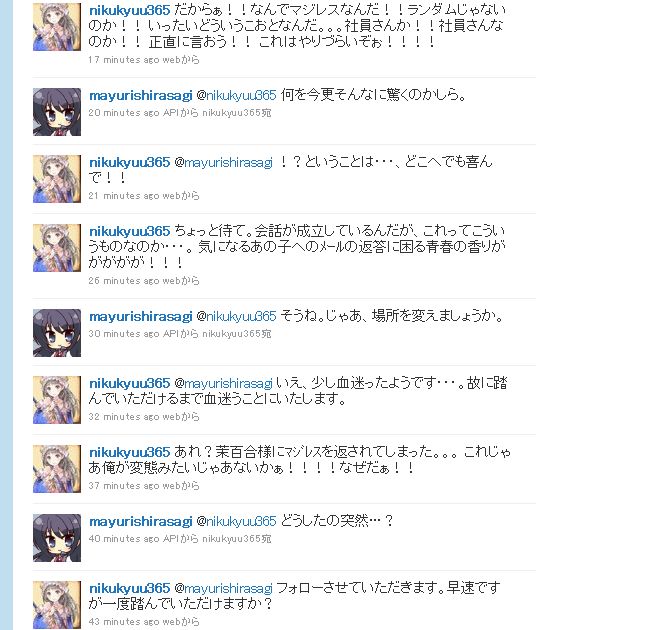This screenshot has height=630, width=646.
Task: Open the '43 minutes ago' timestamp link
Action: coord(124,622)
